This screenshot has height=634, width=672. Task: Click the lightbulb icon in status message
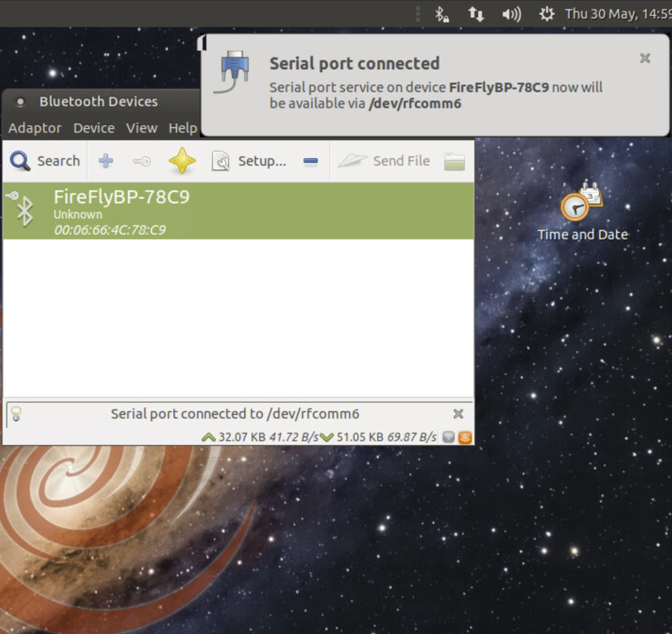click(x=16, y=414)
